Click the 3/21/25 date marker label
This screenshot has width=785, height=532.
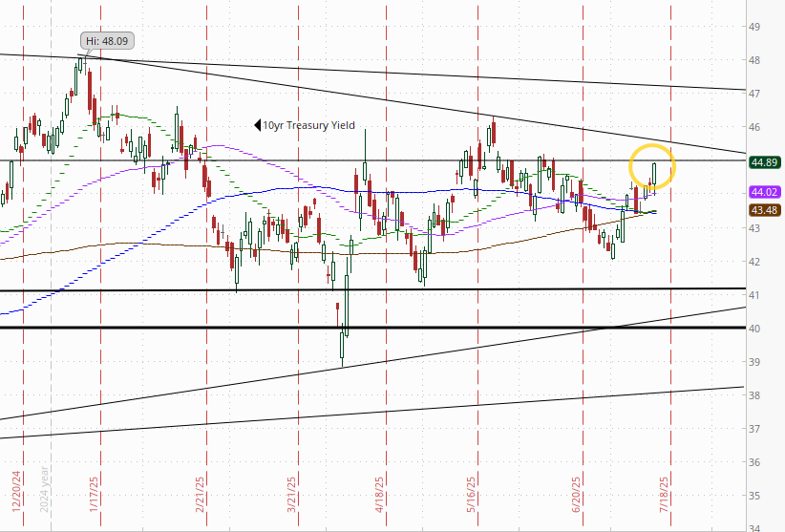point(291,495)
